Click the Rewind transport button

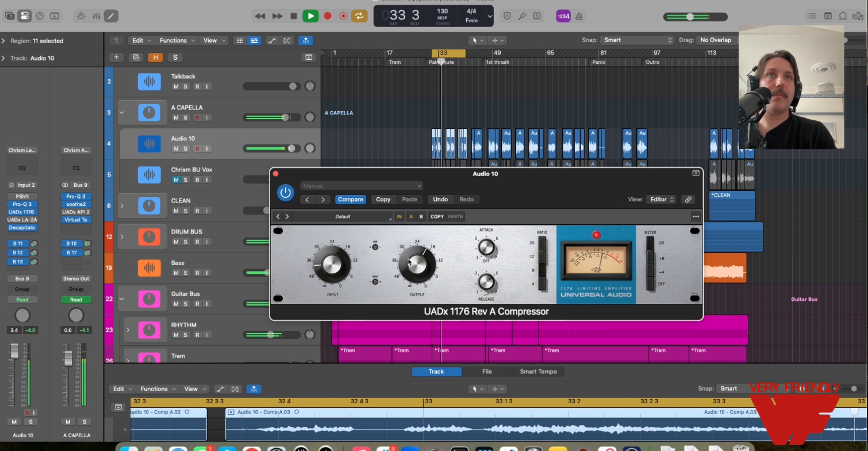[x=260, y=16]
